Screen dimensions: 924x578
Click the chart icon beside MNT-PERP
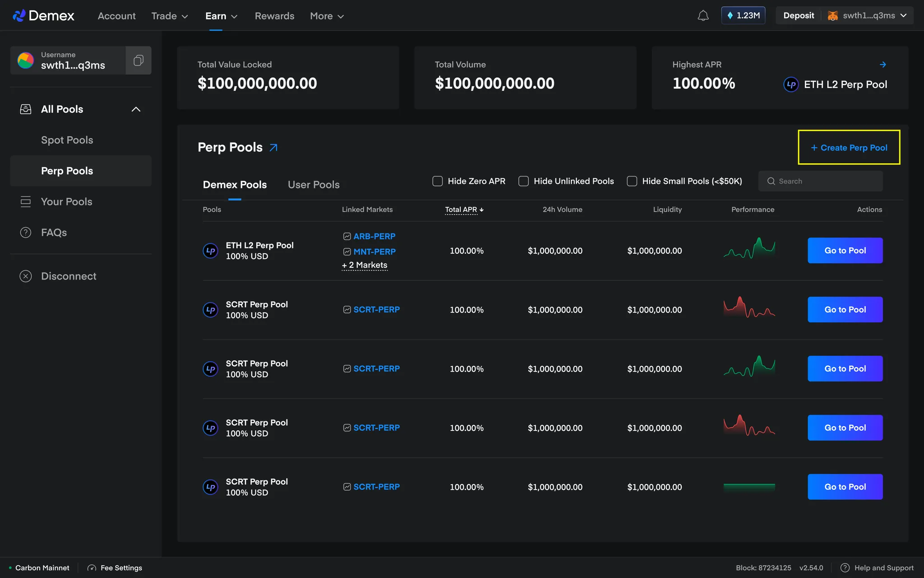[x=347, y=252]
